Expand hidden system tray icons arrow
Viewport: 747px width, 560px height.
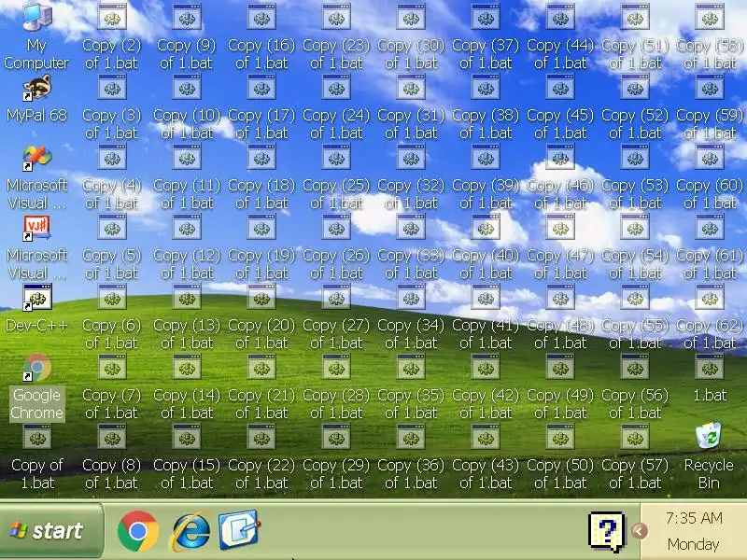[640, 530]
